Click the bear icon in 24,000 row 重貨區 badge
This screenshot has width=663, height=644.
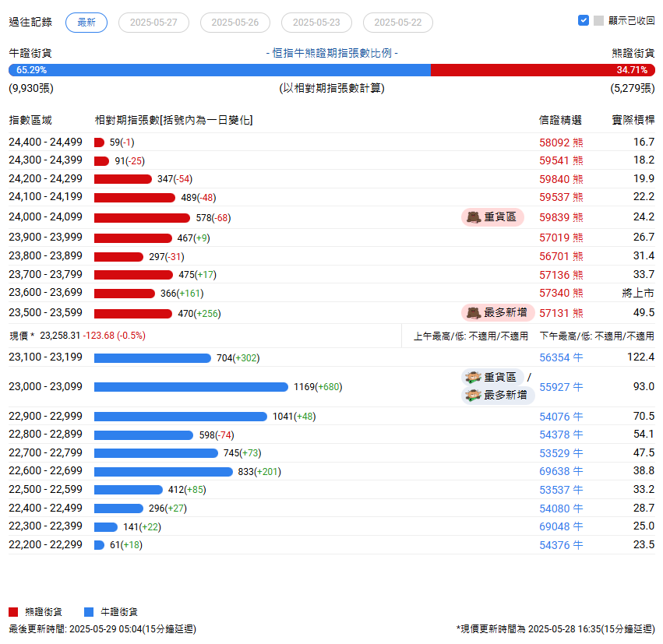pos(473,217)
